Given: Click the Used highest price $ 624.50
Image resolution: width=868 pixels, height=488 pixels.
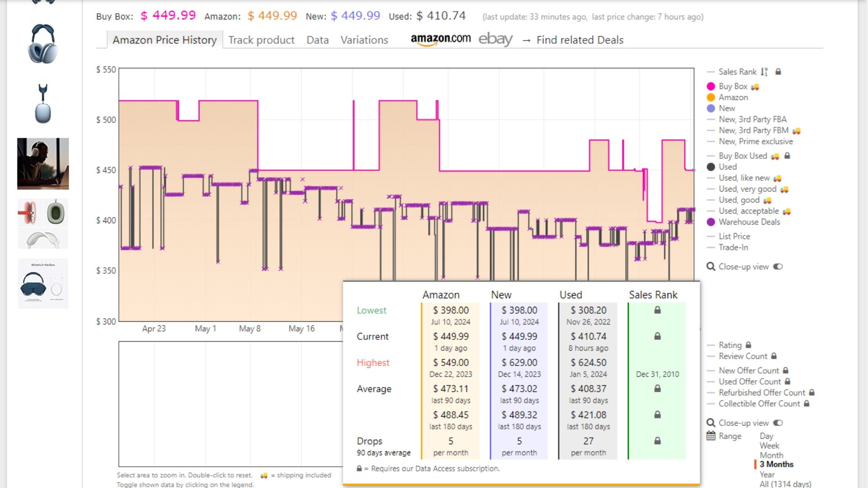Looking at the screenshot, I should [588, 362].
